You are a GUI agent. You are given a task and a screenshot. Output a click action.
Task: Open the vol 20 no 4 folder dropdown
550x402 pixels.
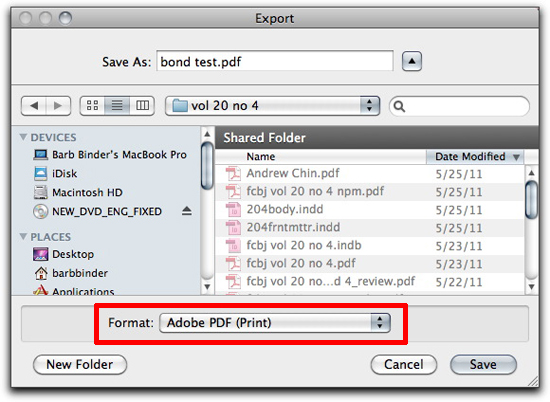click(x=273, y=106)
